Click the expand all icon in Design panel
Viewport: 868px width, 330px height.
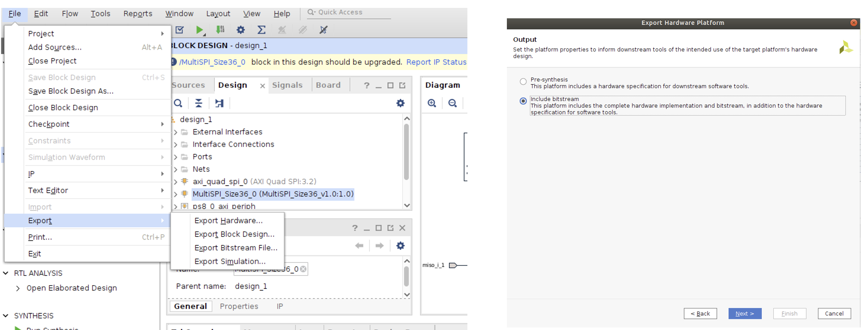(x=219, y=103)
